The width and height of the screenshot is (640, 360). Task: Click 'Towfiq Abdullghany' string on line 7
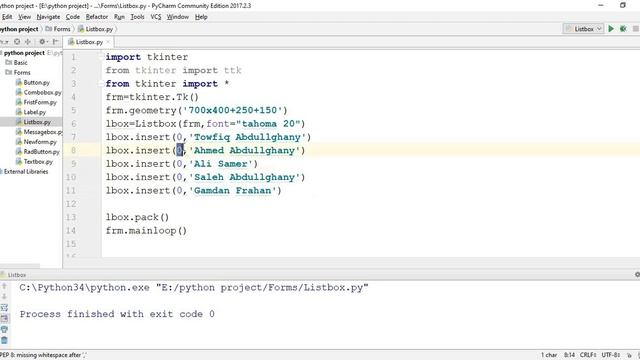click(x=247, y=137)
